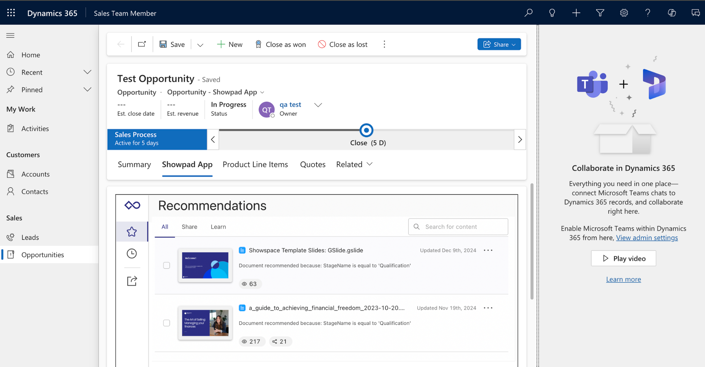Screen dimensions: 705x367
Task: Click the Sales Process active stage banner
Action: click(157, 139)
